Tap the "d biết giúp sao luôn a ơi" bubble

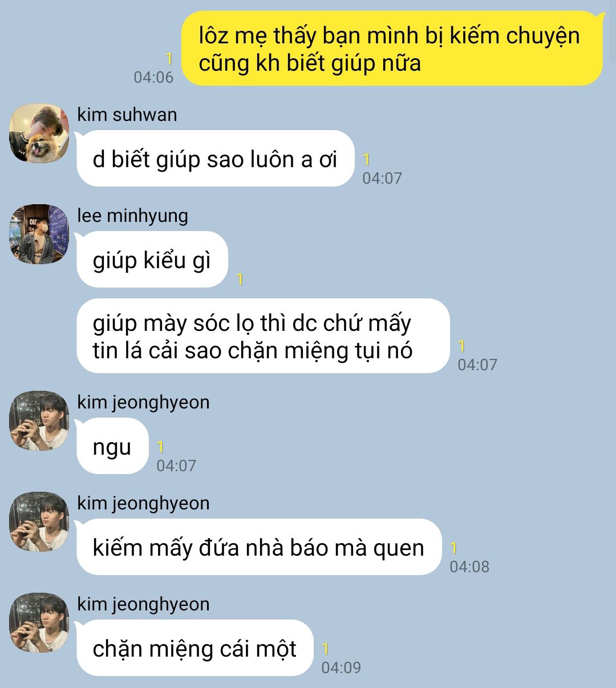point(216,159)
